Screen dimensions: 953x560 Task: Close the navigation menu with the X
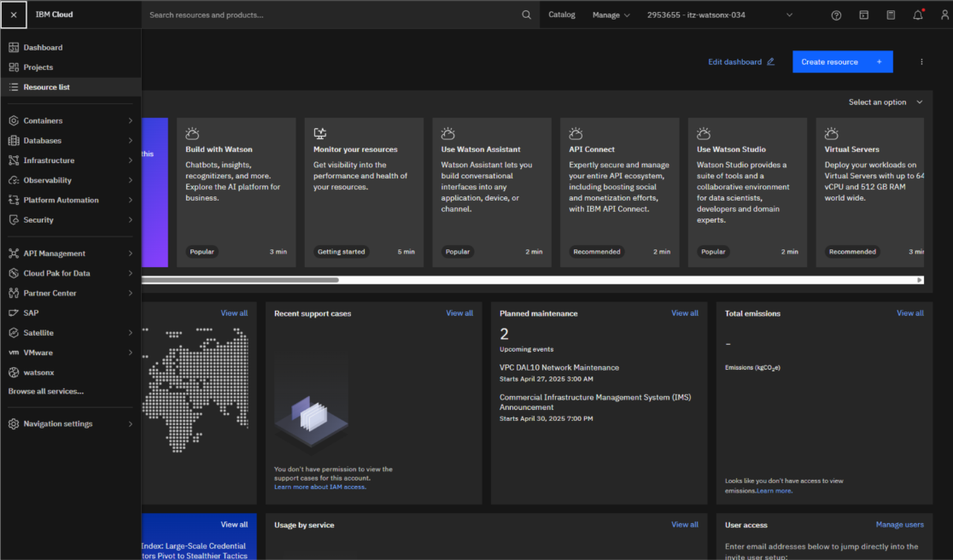coord(14,15)
